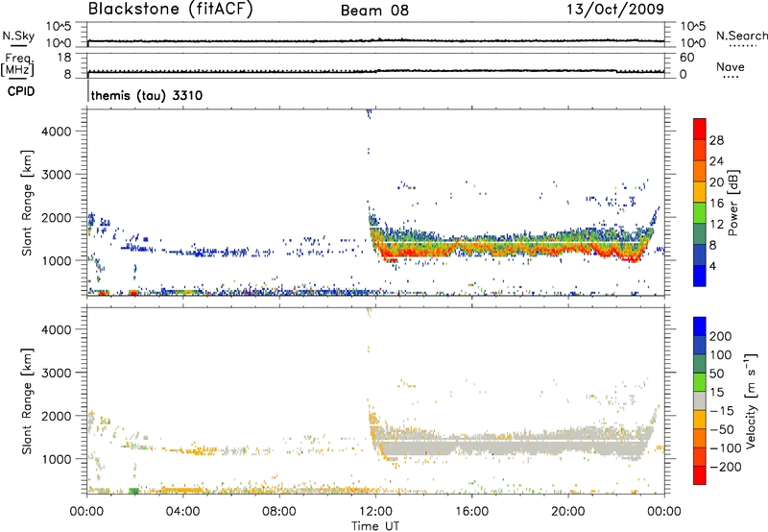Click the 60 Nave tick label

click(x=686, y=58)
